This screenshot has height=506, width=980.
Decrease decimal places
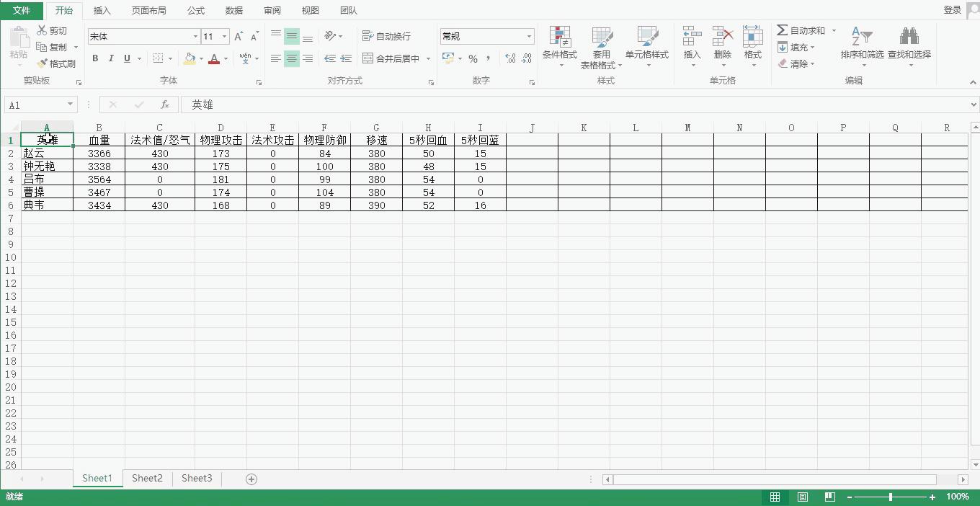click(527, 58)
